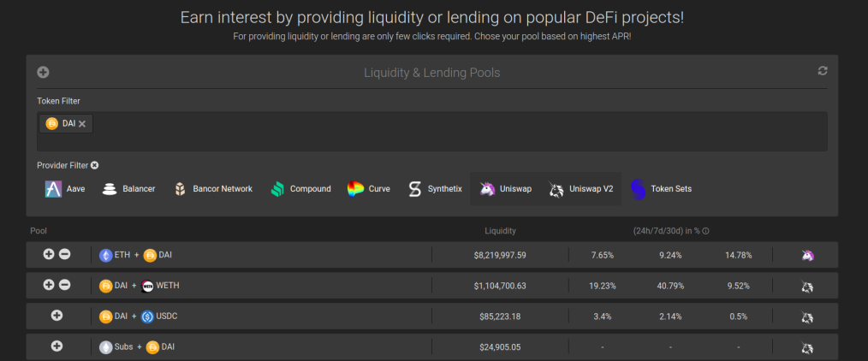Image resolution: width=868 pixels, height=361 pixels.
Task: Toggle the Balancer provider filter
Action: click(x=128, y=189)
